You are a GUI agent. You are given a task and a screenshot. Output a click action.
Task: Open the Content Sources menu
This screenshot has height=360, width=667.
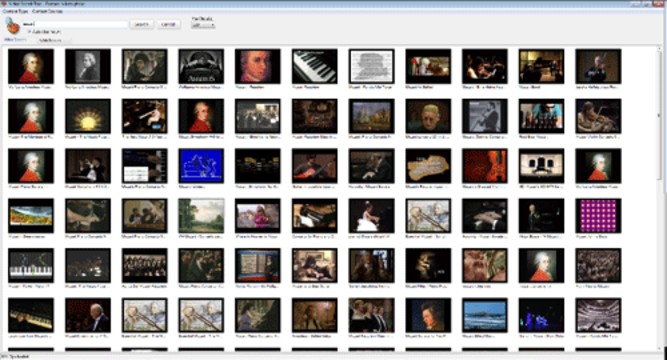click(x=48, y=11)
